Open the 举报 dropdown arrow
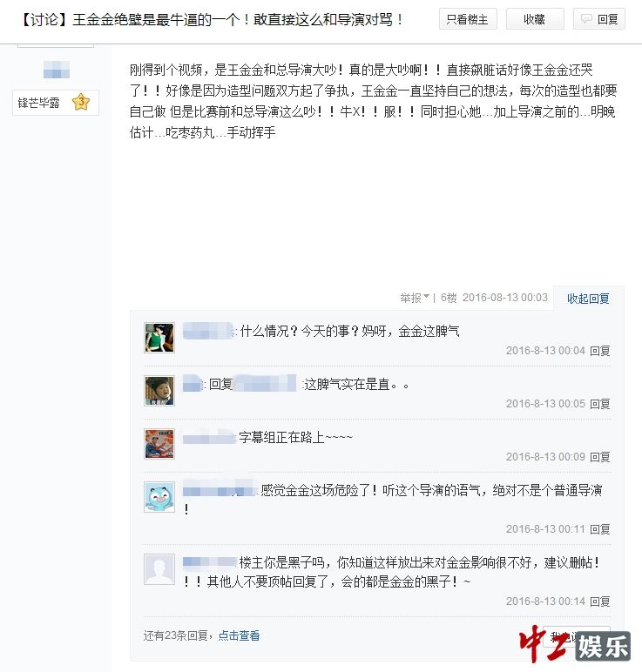 coord(426,297)
